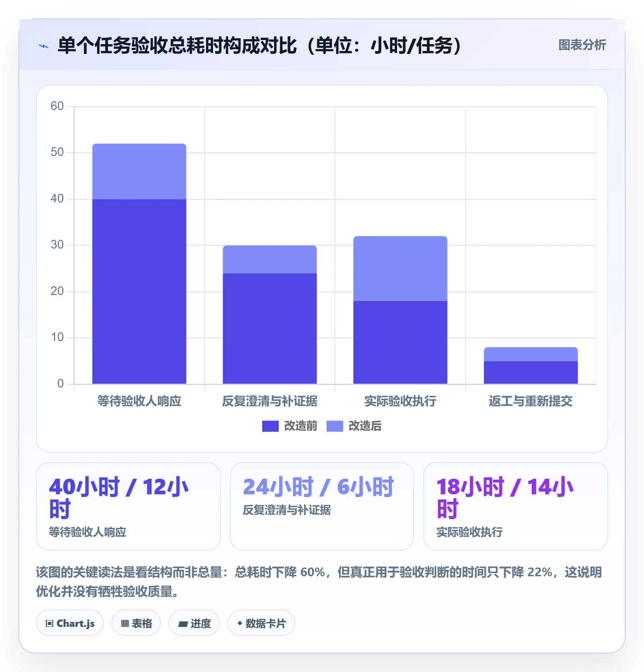Click the 等待验收人响应 caption in first card
Screen dimensions: 644x672
tap(87, 532)
